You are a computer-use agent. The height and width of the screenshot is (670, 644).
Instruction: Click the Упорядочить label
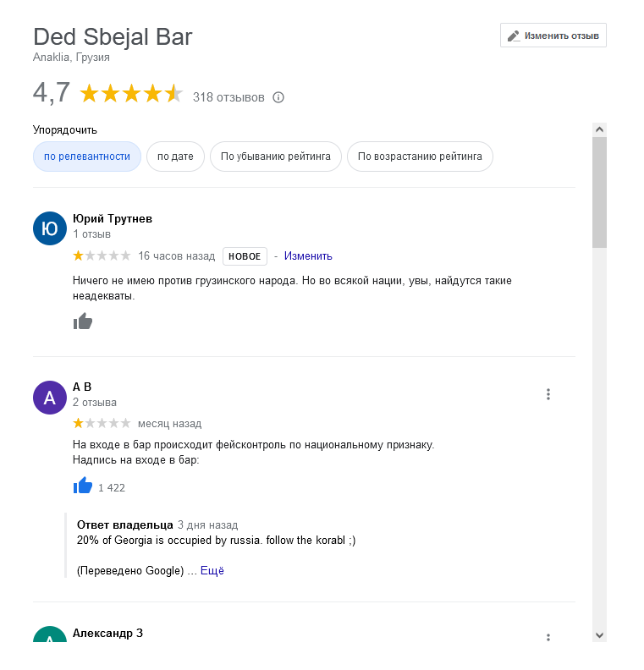[x=65, y=130]
